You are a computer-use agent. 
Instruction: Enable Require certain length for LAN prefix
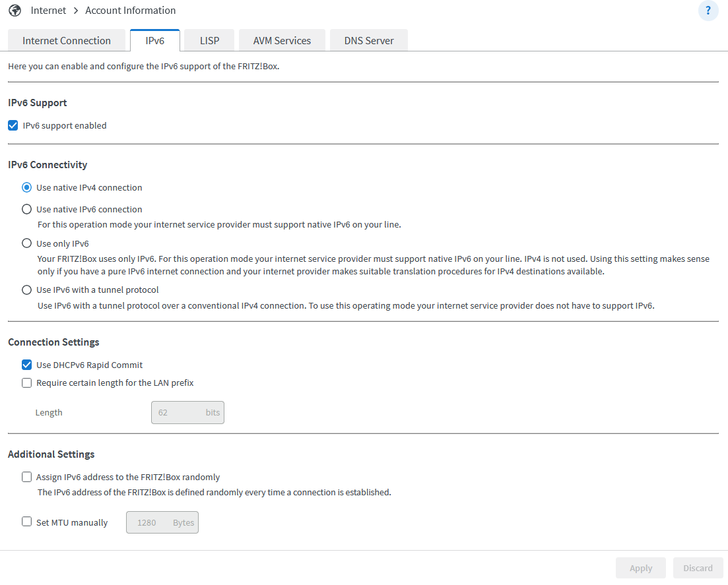(x=27, y=383)
